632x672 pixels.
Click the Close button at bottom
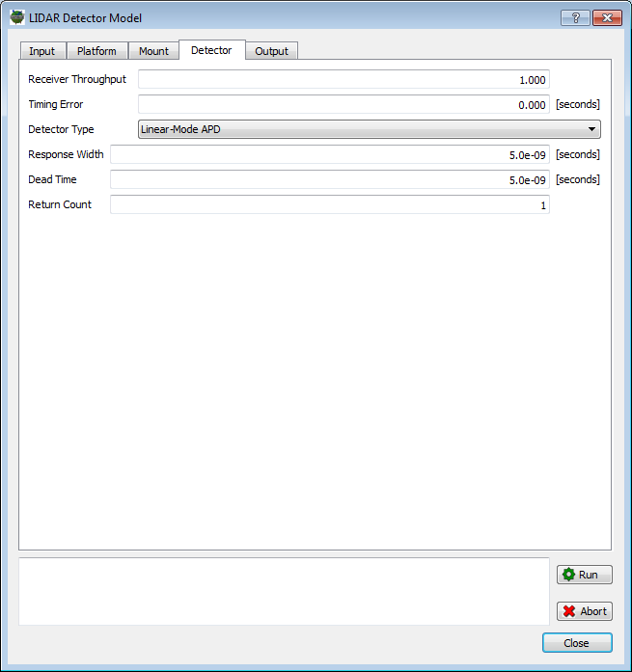coord(577,643)
